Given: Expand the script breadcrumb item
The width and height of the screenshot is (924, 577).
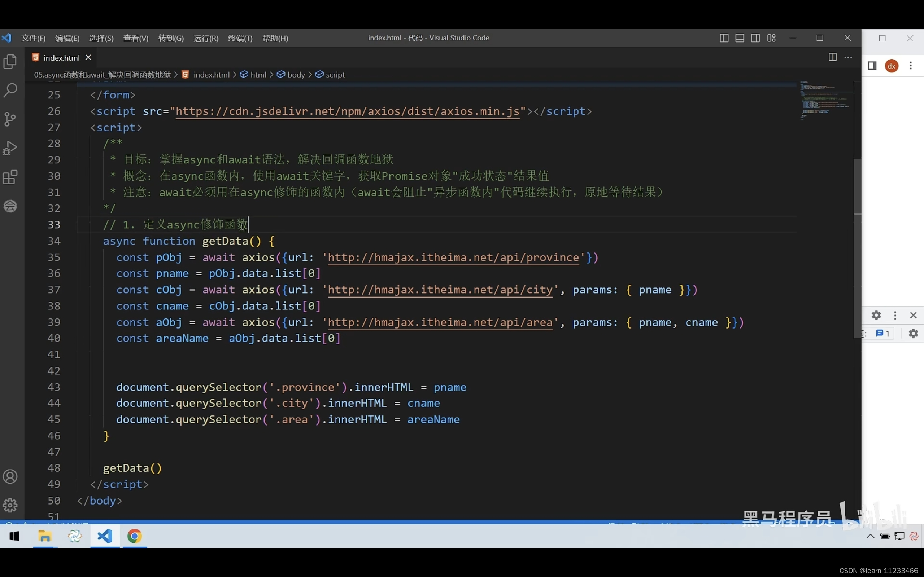Looking at the screenshot, I should (x=335, y=75).
